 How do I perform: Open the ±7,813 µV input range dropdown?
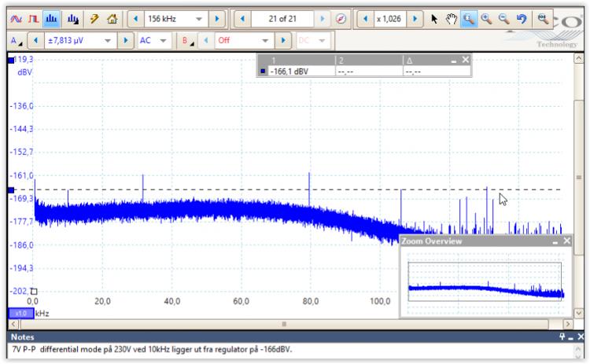pyautogui.click(x=109, y=39)
